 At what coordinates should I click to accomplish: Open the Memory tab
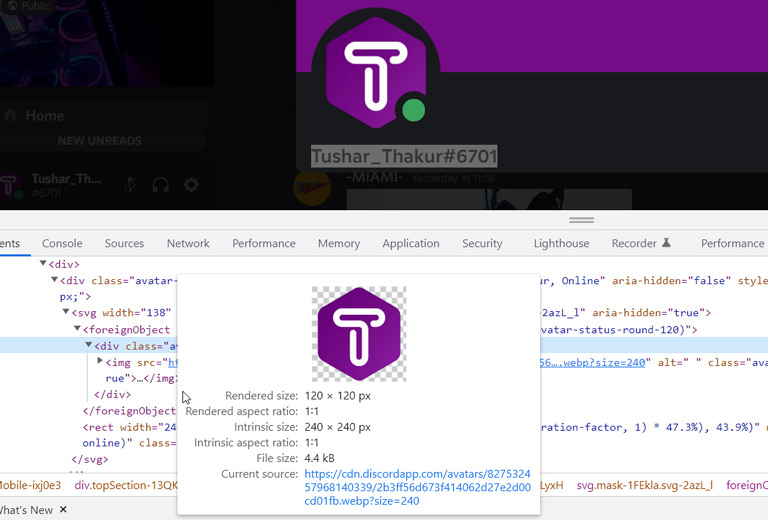click(x=339, y=243)
